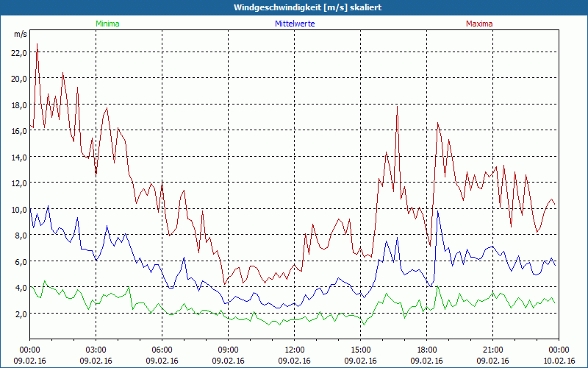
Task: Click the blue Mittelwerte peak just after 18:00
Action: tap(438, 213)
